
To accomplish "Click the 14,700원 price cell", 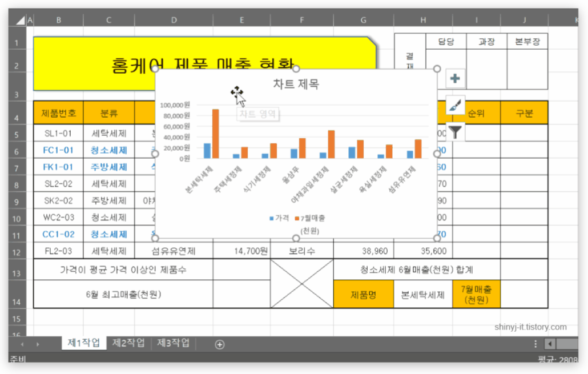I will click(x=242, y=251).
